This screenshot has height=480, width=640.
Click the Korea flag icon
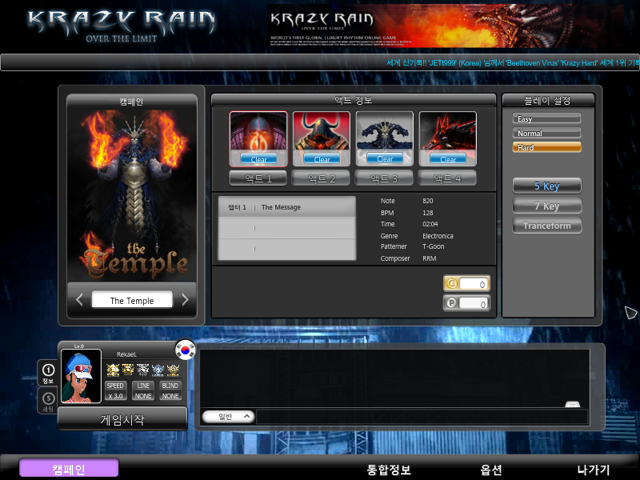point(185,350)
